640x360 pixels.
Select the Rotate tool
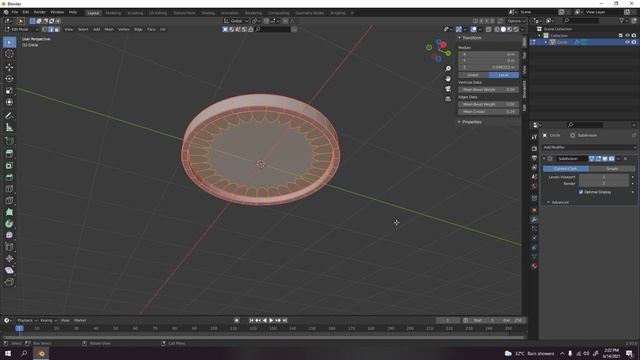point(9,79)
